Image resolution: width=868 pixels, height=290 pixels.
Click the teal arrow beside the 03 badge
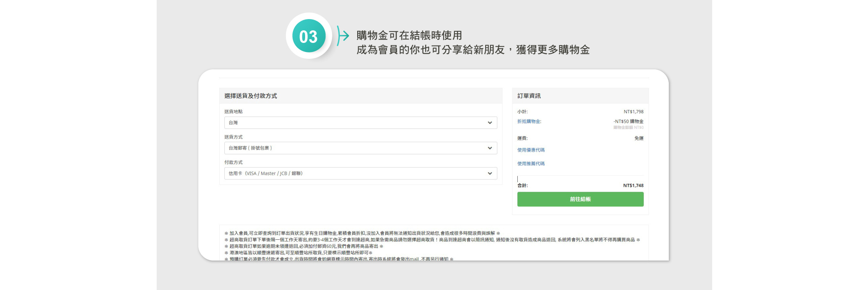pyautogui.click(x=343, y=36)
